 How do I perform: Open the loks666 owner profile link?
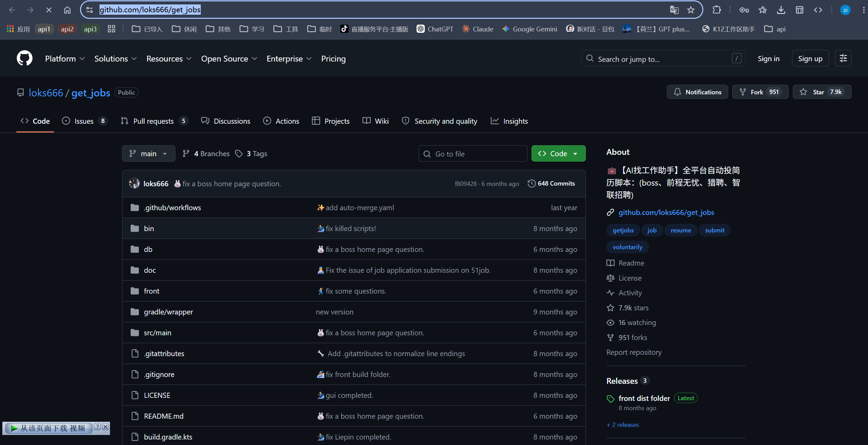pos(46,93)
